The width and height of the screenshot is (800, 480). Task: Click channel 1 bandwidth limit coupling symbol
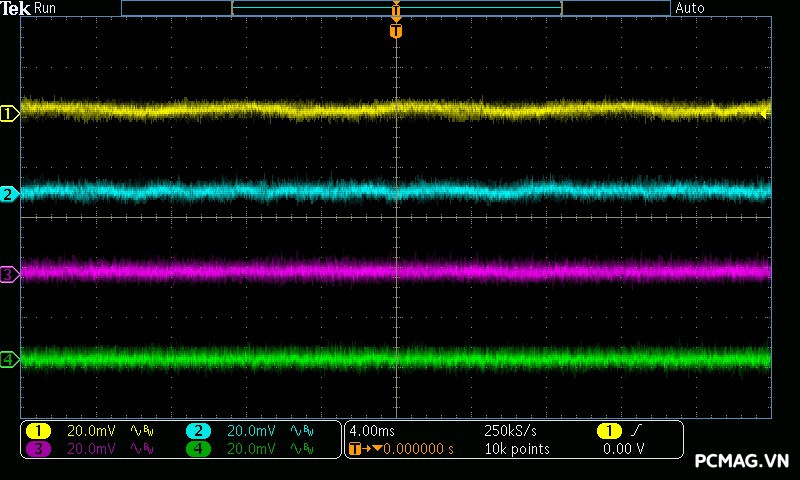coord(140,430)
